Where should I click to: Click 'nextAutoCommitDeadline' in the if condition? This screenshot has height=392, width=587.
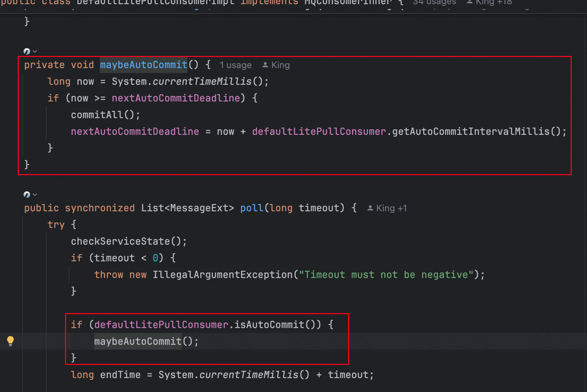pyautogui.click(x=176, y=98)
